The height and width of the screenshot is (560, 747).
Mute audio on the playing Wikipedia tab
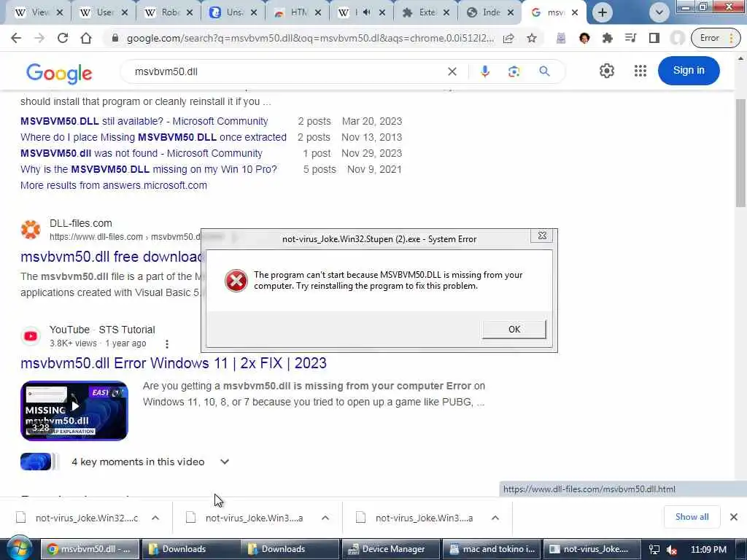(366, 12)
